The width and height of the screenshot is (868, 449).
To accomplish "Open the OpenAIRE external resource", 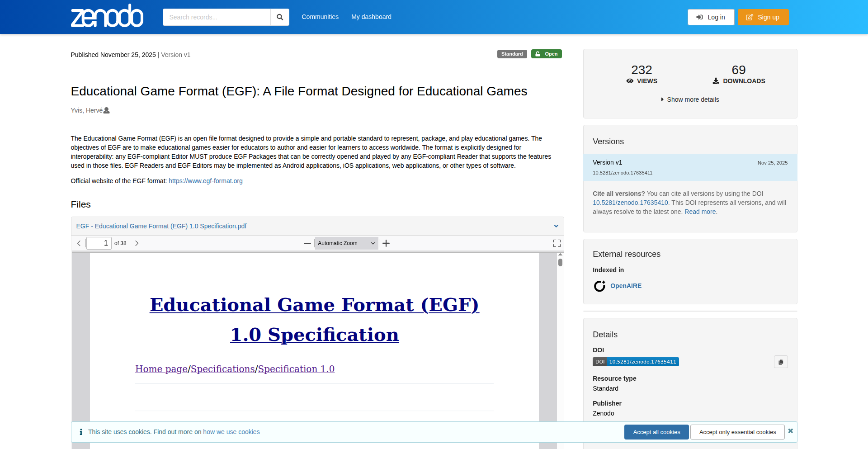I will (626, 286).
